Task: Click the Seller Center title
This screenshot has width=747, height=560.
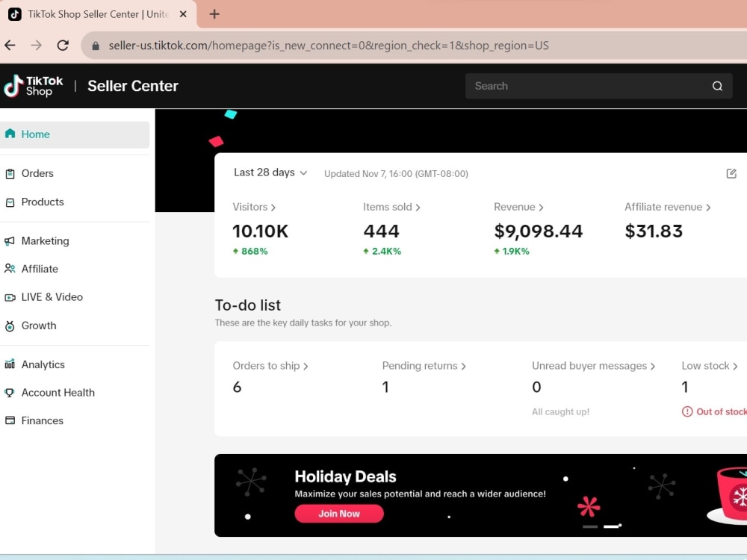Action: click(133, 86)
